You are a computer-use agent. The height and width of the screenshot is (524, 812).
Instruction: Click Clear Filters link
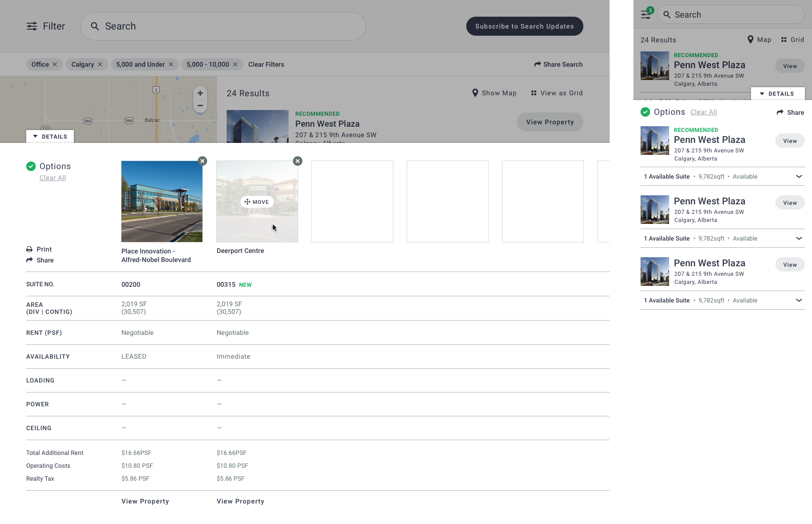pyautogui.click(x=266, y=64)
